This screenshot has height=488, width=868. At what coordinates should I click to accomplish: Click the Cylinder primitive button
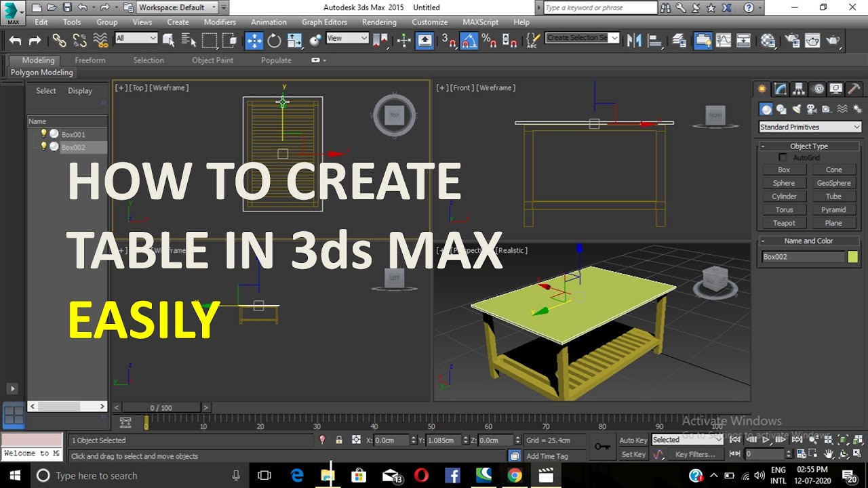click(784, 197)
